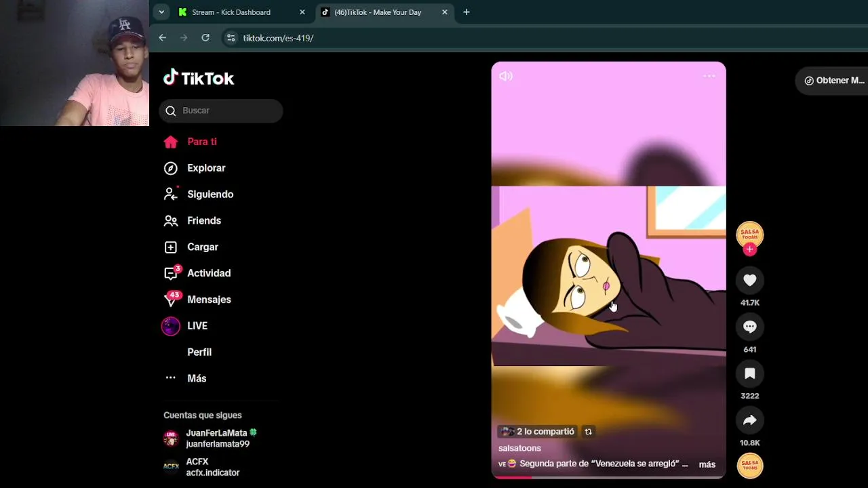Click the Para ti home icon
This screenshot has width=868, height=488.
[x=171, y=142]
